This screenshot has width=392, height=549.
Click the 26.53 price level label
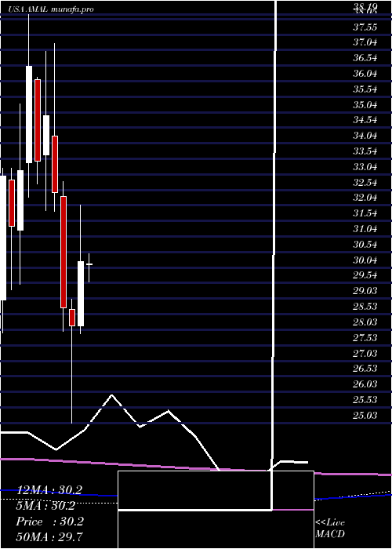pos(365,369)
